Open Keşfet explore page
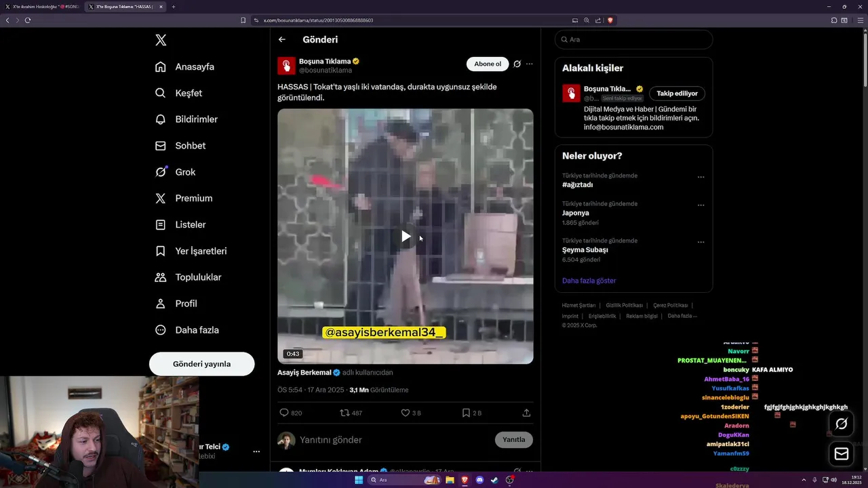 (179, 93)
